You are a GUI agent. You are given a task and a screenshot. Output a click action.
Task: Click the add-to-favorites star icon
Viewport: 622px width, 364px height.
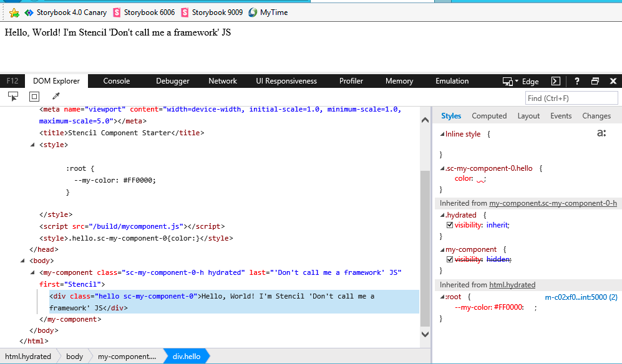[x=14, y=12]
